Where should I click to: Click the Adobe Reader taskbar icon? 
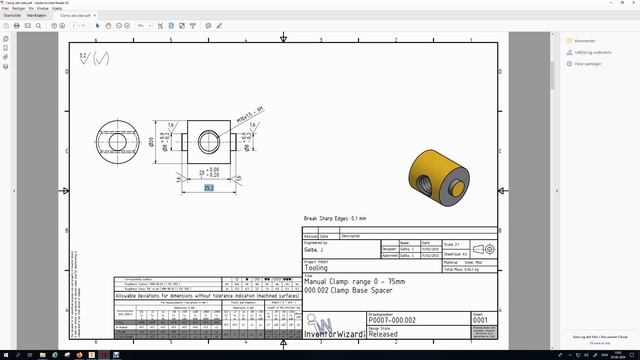104,355
